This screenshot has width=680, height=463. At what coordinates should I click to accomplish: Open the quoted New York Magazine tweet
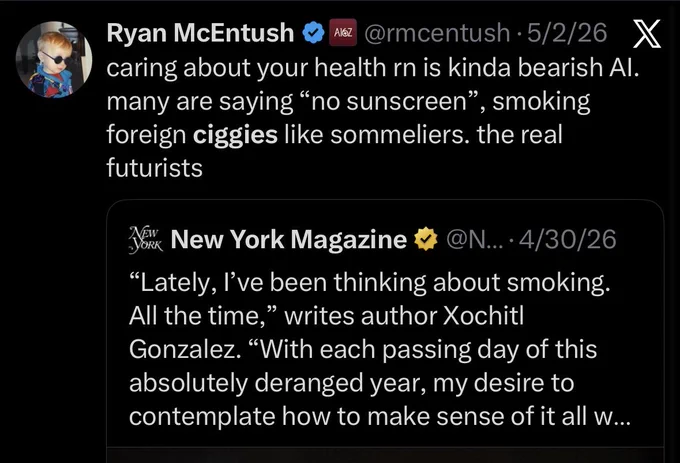point(385,329)
